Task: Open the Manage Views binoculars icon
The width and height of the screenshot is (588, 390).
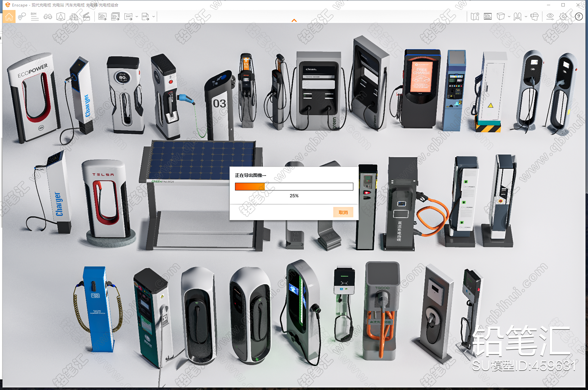Action: 48,17
